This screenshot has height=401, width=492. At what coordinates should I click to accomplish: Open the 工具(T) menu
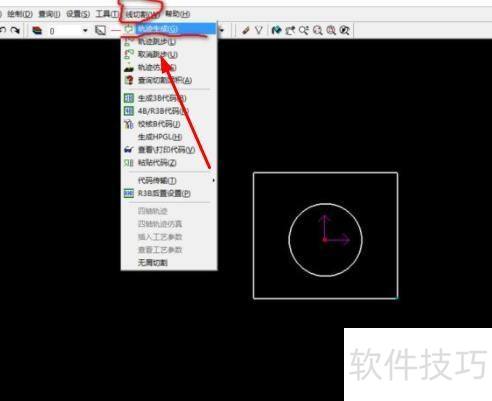(107, 14)
